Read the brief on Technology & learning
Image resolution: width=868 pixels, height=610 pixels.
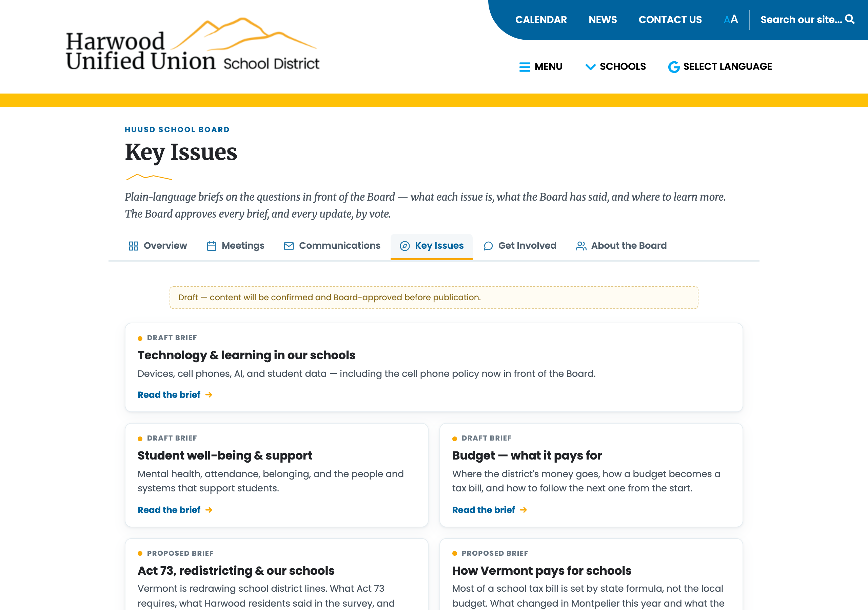click(x=175, y=394)
